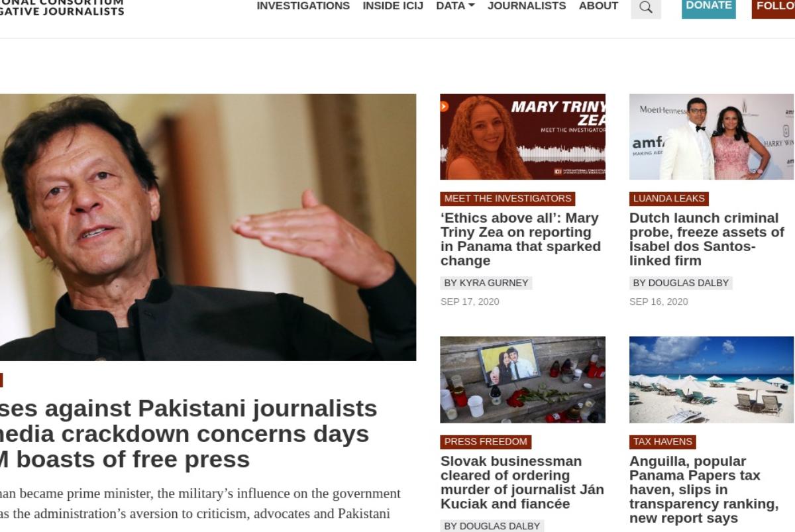Select the ABOUT menu item
The image size is (795, 532).
coord(599,6)
